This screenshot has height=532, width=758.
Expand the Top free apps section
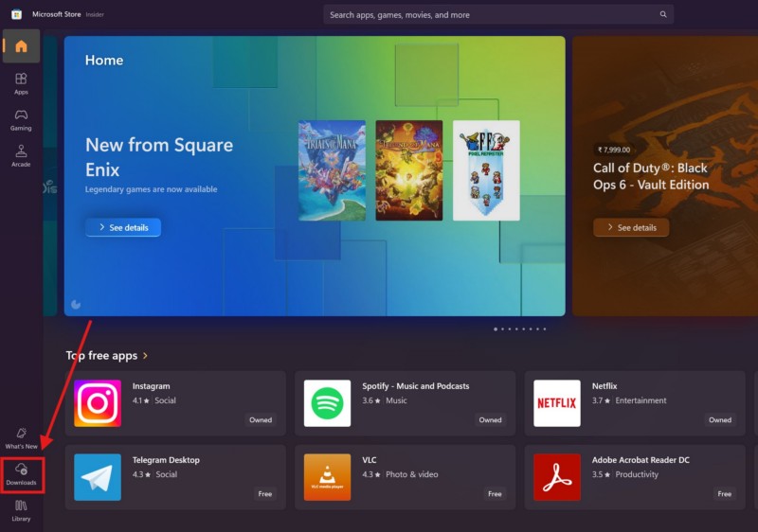click(145, 356)
